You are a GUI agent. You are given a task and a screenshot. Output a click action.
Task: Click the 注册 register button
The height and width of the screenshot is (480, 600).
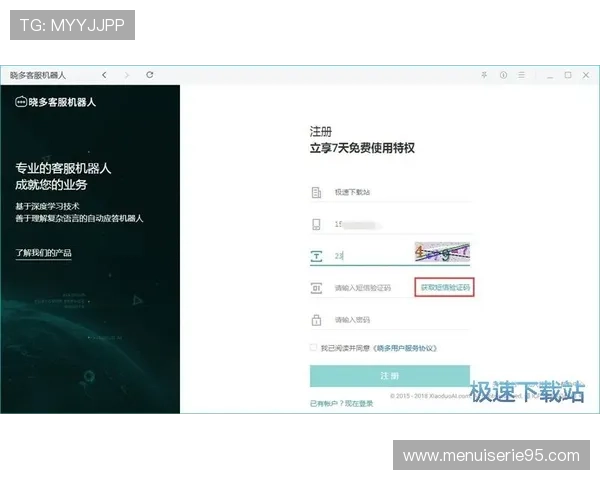click(390, 376)
